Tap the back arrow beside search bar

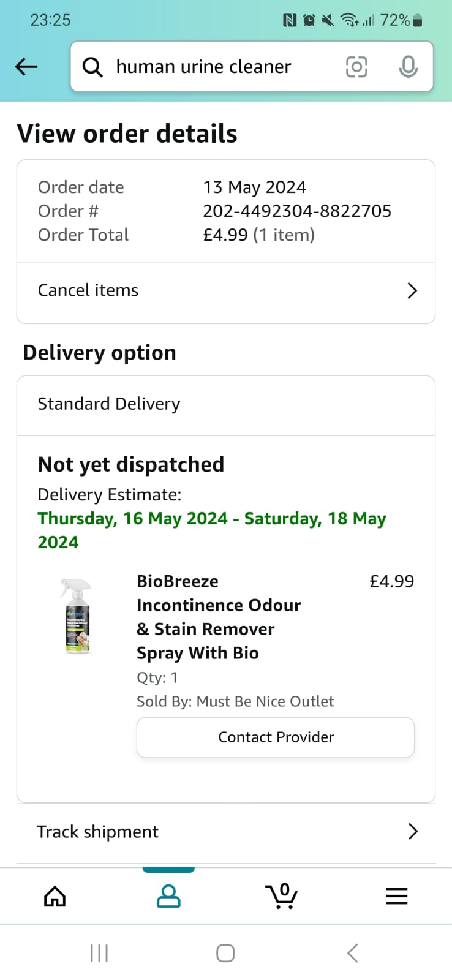point(26,66)
